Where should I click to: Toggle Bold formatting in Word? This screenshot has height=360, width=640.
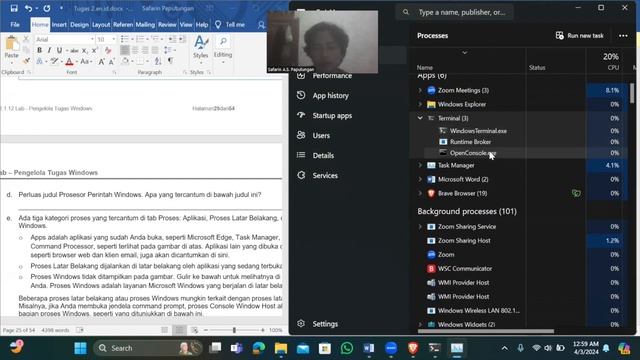click(x=39, y=50)
